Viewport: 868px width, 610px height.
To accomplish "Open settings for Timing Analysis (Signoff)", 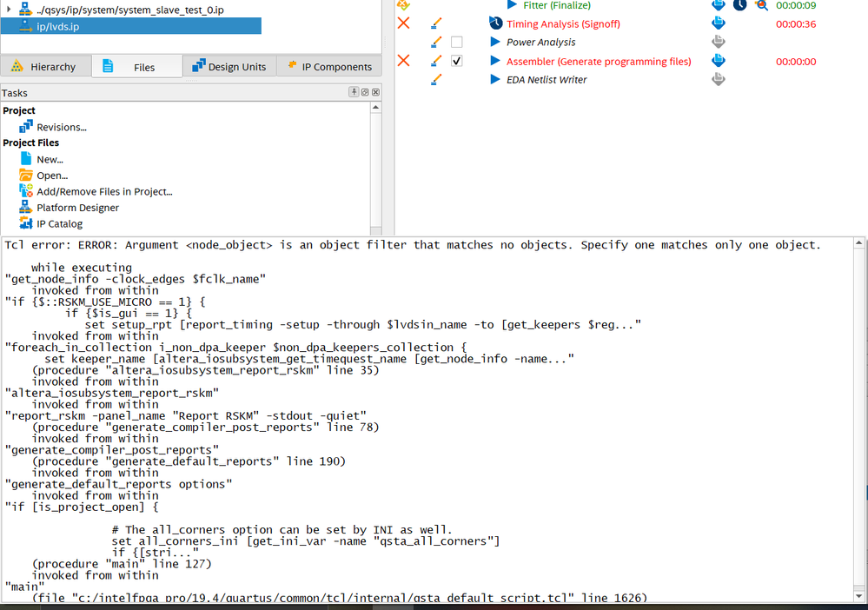I will pyautogui.click(x=436, y=23).
